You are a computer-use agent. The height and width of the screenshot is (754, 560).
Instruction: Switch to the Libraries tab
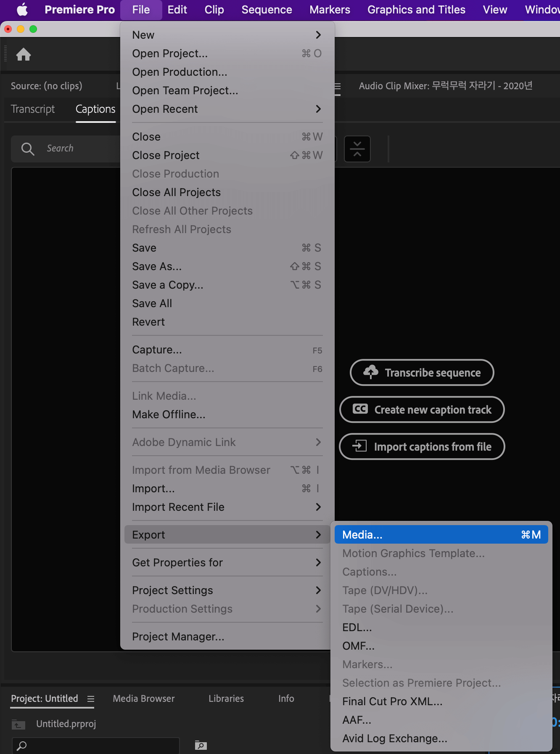tap(226, 699)
